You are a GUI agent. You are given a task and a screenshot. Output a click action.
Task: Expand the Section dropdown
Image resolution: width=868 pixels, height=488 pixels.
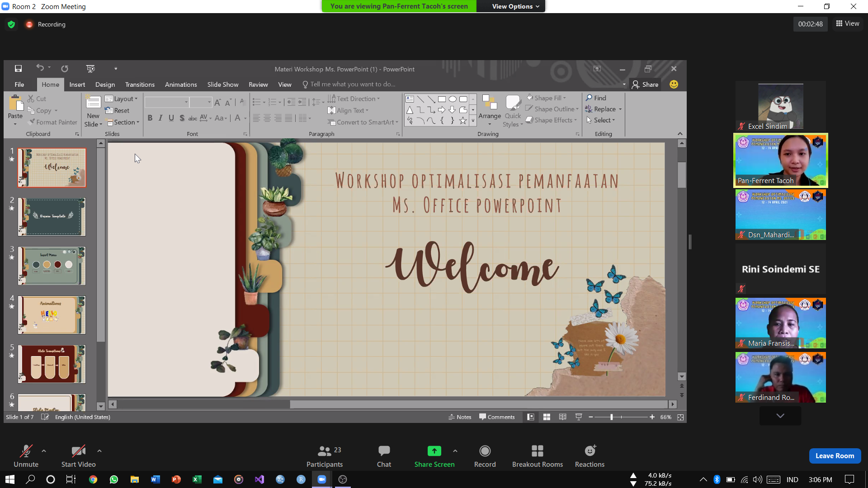[123, 122]
